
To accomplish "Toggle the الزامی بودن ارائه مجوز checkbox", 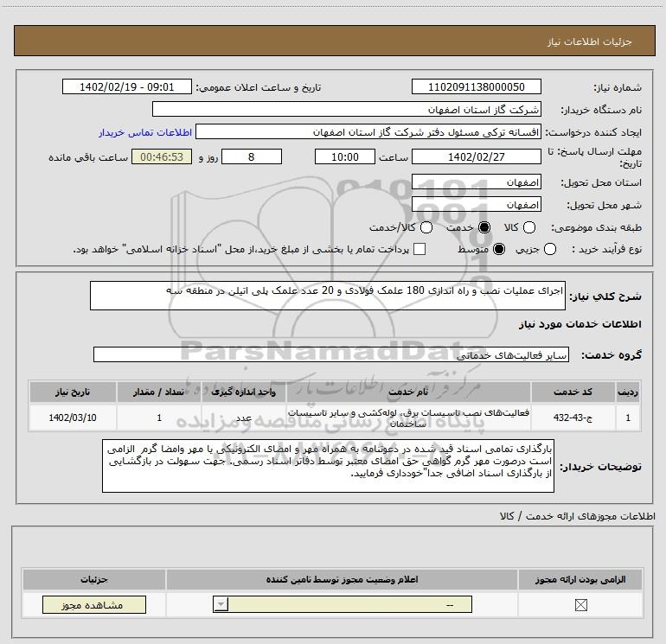I will click(580, 604).
